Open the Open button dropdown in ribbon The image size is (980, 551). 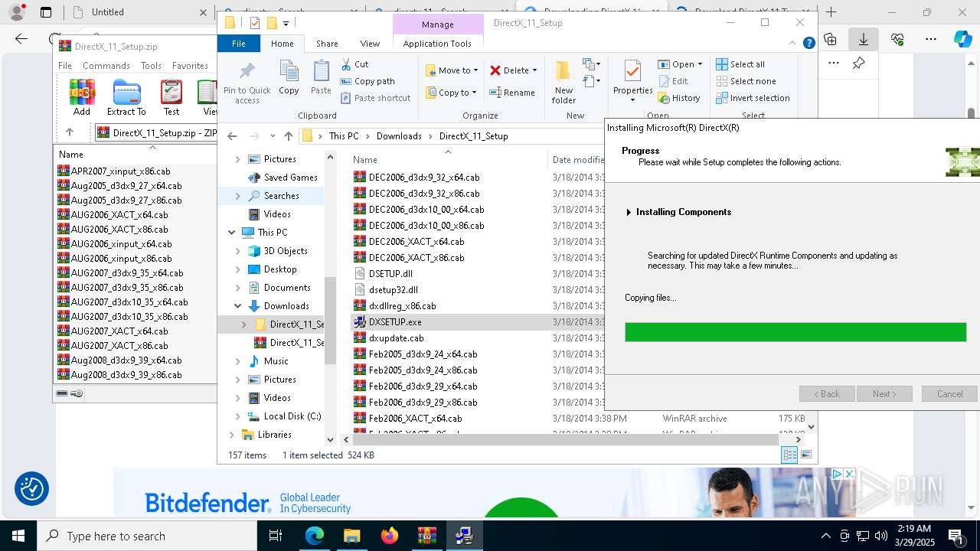click(x=700, y=64)
